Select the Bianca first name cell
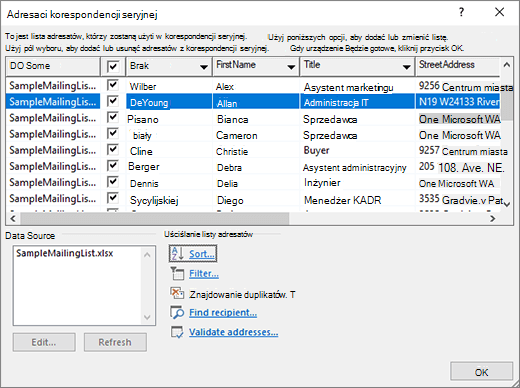The height and width of the screenshot is (388, 520). tap(256, 119)
